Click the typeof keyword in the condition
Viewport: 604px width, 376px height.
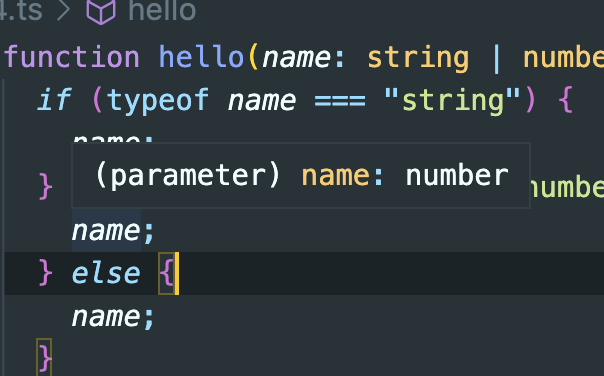158,101
